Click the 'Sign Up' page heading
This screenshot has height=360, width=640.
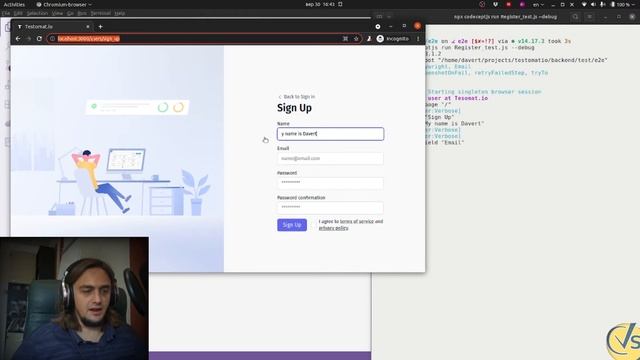coord(294,108)
